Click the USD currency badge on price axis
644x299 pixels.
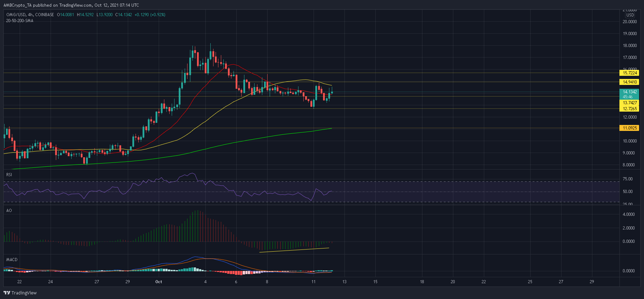[630, 15]
